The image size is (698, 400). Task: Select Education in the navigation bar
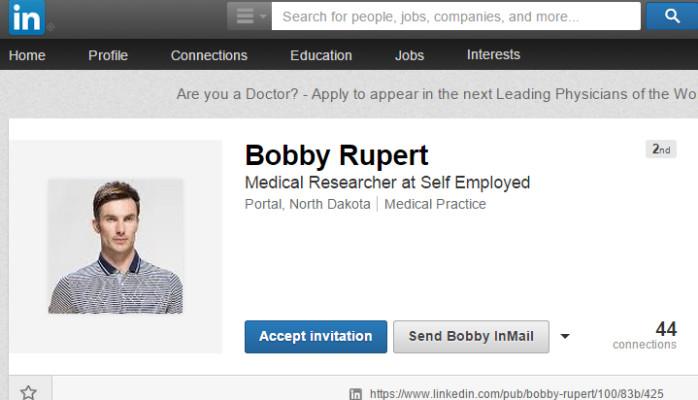coord(321,55)
